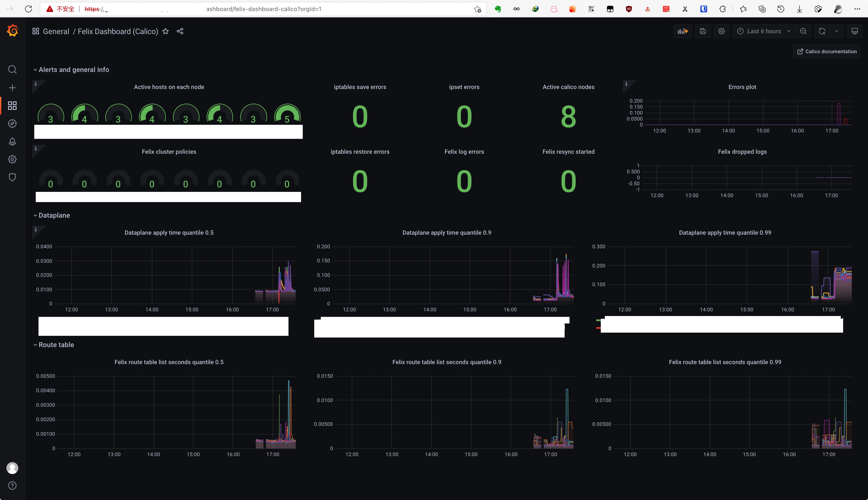Open the Alerting bell icon
Screen dimensions: 868x500
tap(12, 141)
